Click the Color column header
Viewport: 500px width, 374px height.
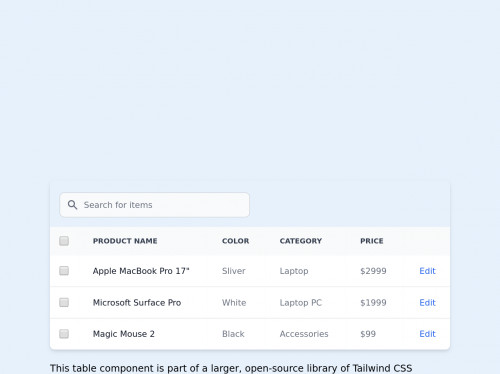tap(236, 241)
